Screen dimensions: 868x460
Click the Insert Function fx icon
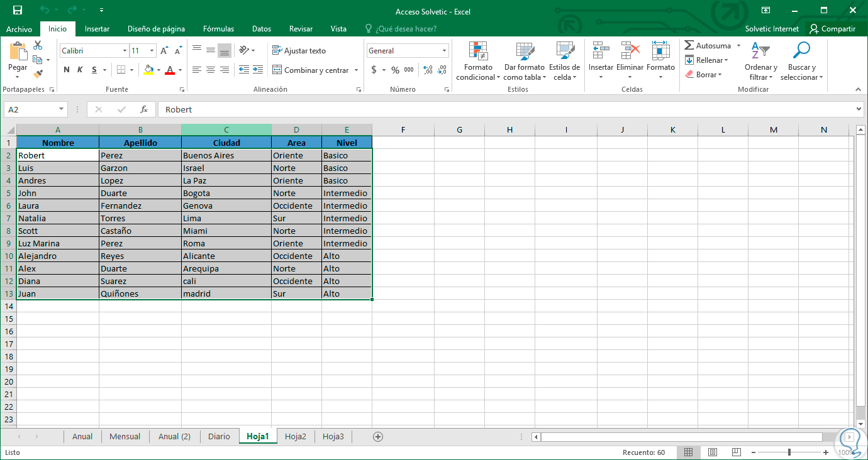(144, 109)
